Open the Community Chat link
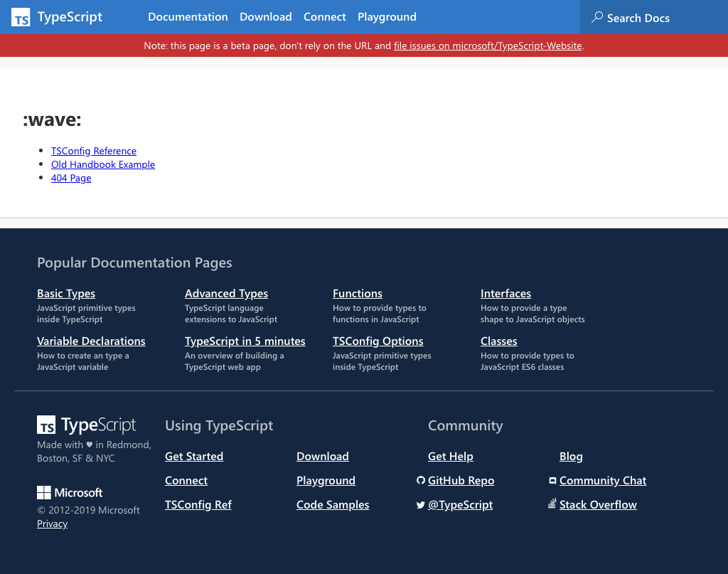The image size is (728, 574). coord(603,481)
